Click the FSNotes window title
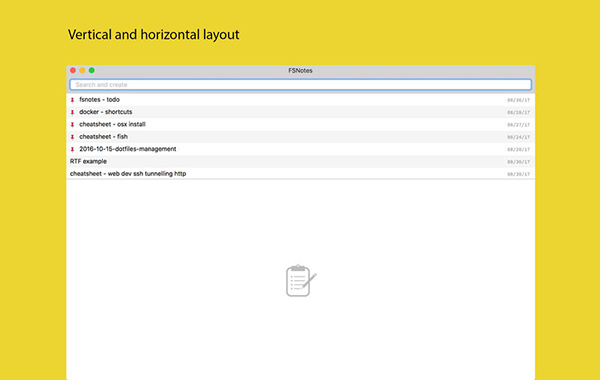The width and height of the screenshot is (600, 380). pos(300,70)
